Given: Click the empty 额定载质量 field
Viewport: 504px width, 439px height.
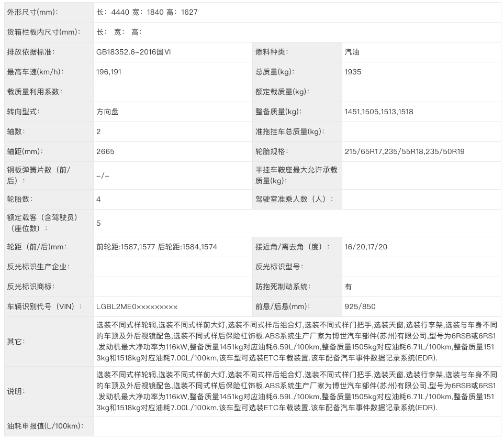Looking at the screenshot, I should (393, 92).
